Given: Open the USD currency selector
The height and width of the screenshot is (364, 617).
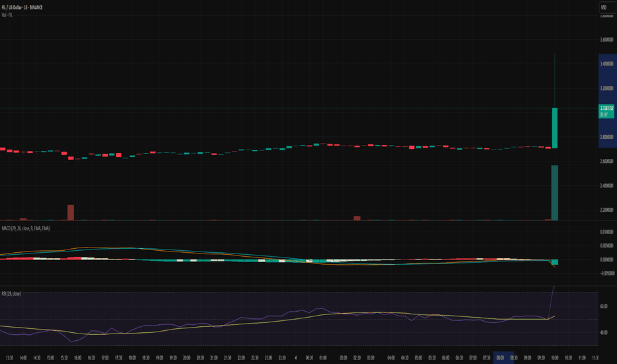Looking at the screenshot, I should 607,7.
